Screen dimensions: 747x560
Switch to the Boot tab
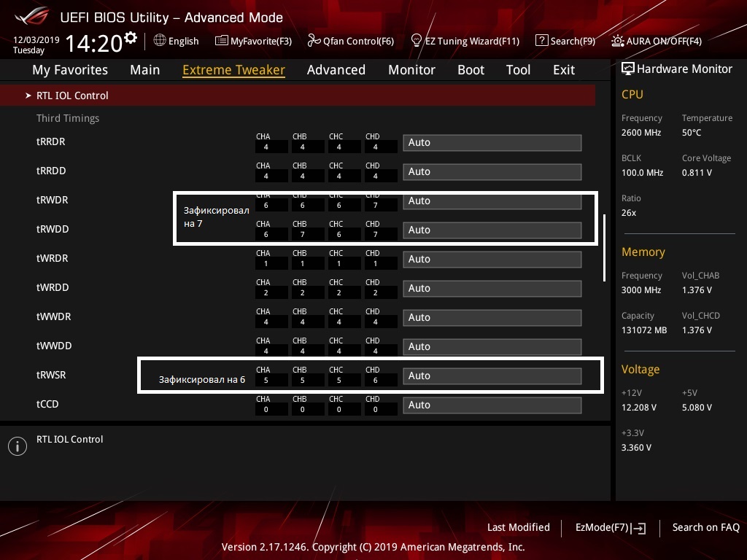click(x=471, y=70)
